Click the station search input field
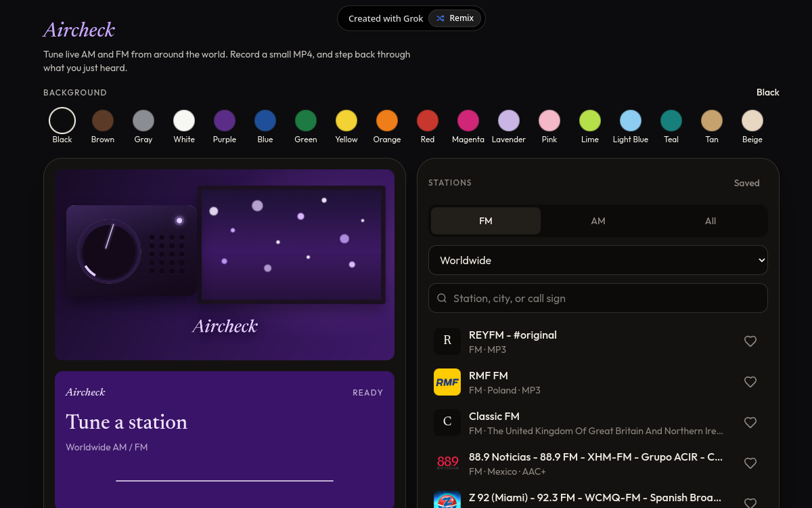 coord(598,298)
